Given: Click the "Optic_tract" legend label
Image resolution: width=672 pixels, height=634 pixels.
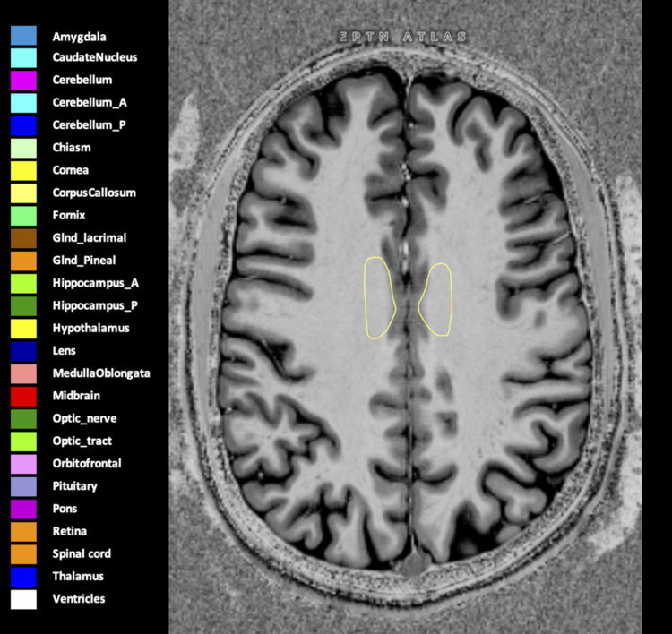Looking at the screenshot, I should pos(82,441).
